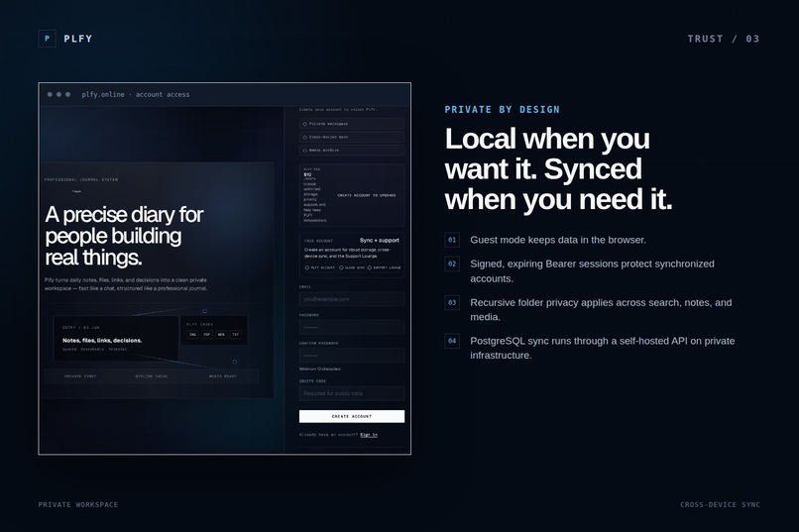This screenshot has width=799, height=532.
Task: Click the PLFY ACCOUNT pill in Free Account card
Action: click(320, 267)
